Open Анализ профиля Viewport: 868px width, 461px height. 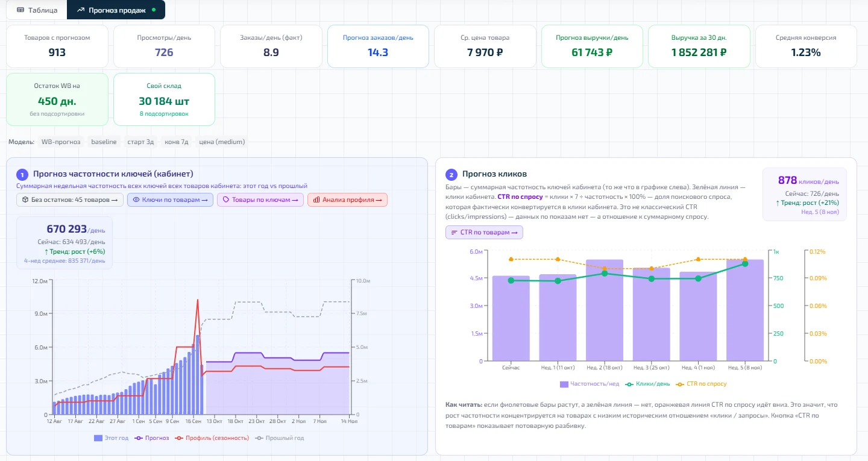tap(347, 199)
